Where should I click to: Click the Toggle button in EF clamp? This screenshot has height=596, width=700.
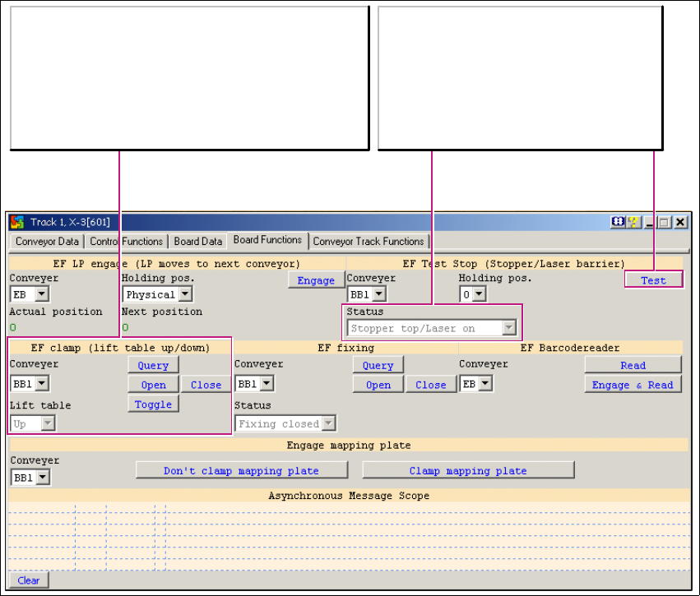pos(153,404)
